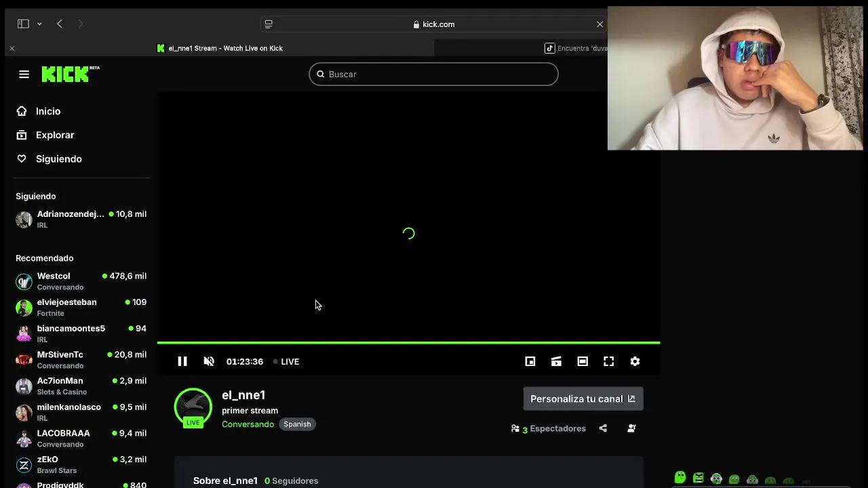Viewport: 868px width, 488px height.
Task: Open Safari sidebar dropdown chevron
Action: click(39, 24)
